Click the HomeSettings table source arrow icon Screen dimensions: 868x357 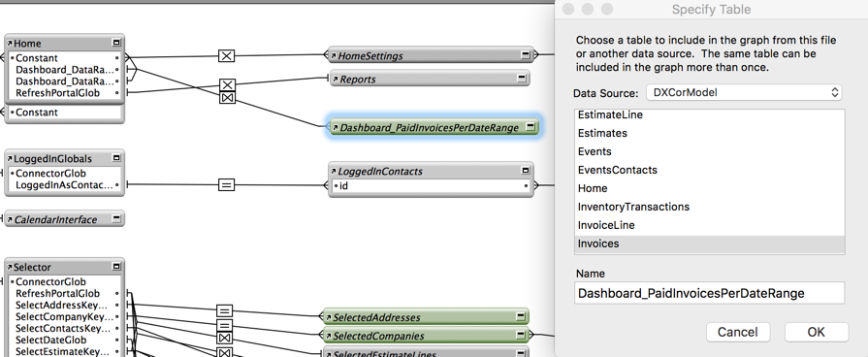click(334, 56)
